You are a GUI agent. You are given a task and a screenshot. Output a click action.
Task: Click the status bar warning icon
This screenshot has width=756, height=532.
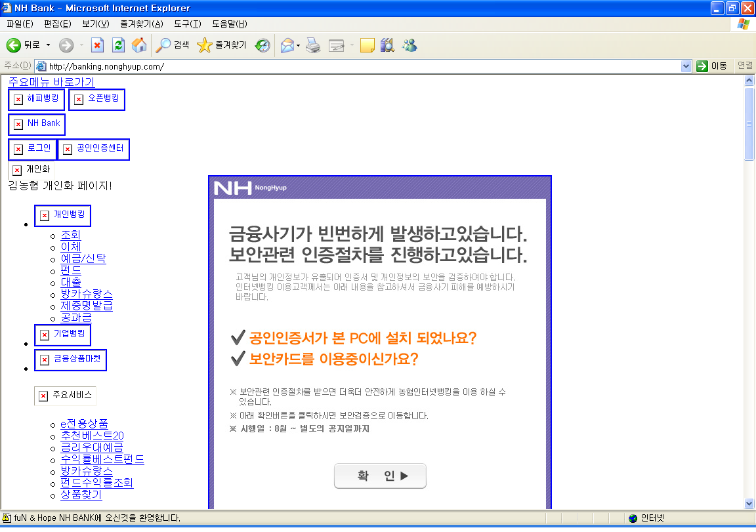tap(7, 518)
